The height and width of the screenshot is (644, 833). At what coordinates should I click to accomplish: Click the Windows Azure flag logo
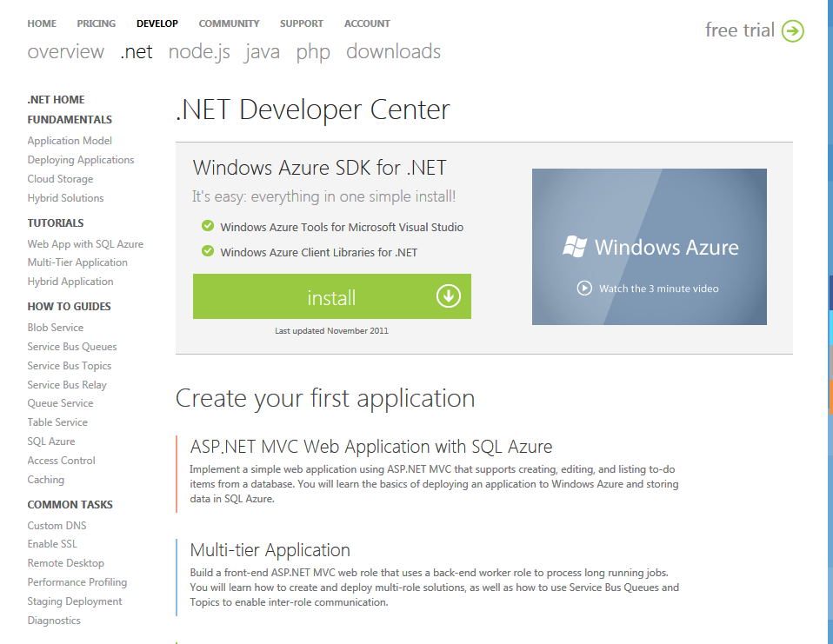(575, 247)
